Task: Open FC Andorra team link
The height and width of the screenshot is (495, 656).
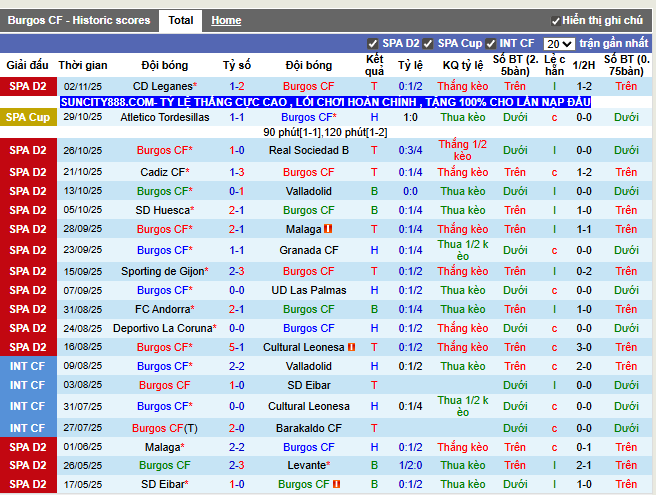Action: click(x=164, y=309)
